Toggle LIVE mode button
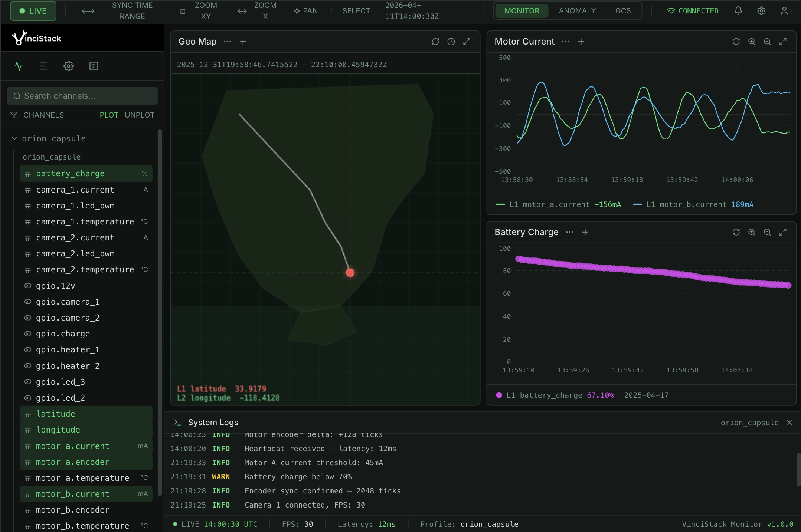This screenshot has height=532, width=801. point(33,11)
